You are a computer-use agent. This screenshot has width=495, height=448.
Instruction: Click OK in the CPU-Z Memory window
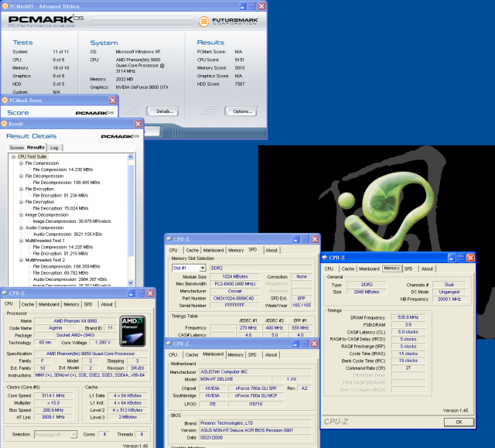[459, 422]
